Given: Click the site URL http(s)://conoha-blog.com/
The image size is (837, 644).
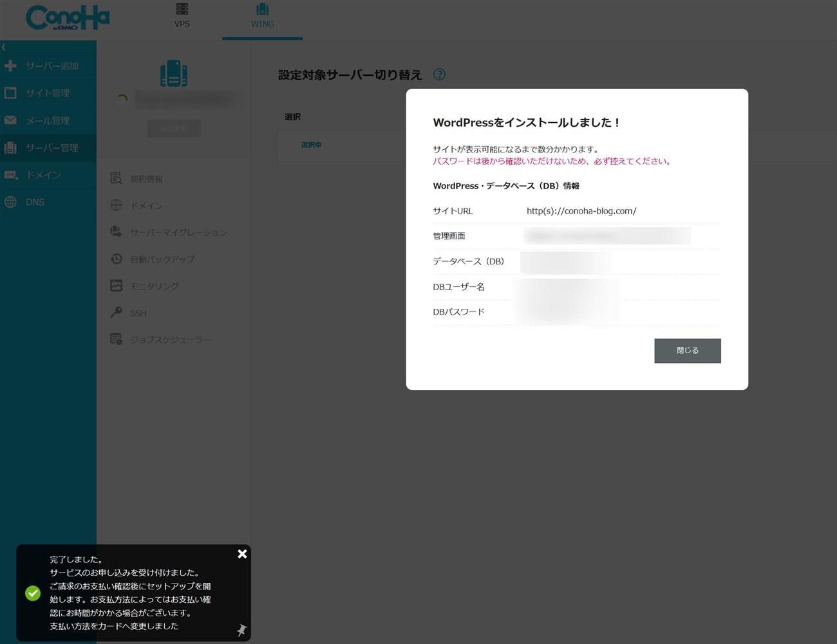Looking at the screenshot, I should pos(581,211).
